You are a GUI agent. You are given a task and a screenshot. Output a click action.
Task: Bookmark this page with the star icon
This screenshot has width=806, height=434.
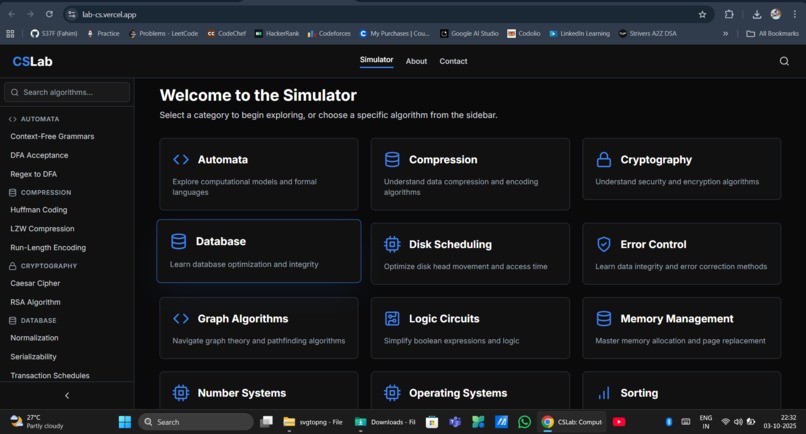[x=702, y=14]
